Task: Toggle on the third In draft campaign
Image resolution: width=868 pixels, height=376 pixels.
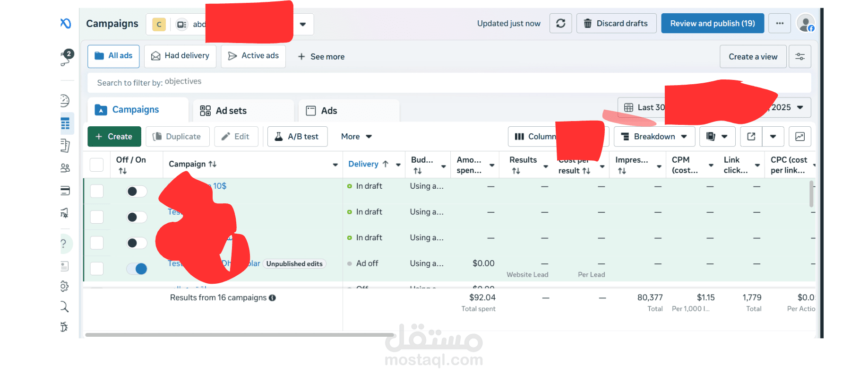Action: pyautogui.click(x=137, y=243)
